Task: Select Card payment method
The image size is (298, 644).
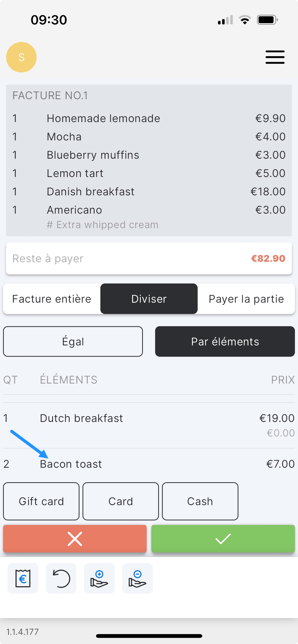Action: (x=121, y=501)
